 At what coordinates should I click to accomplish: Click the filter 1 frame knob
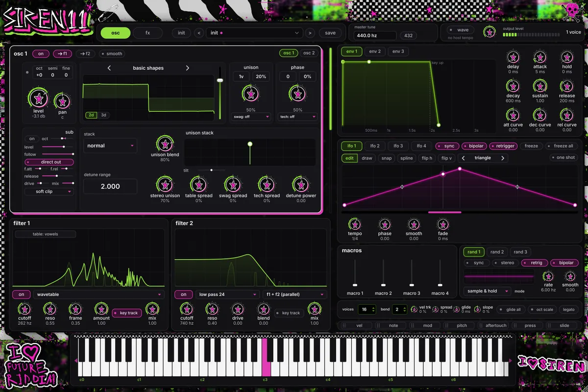point(75,309)
